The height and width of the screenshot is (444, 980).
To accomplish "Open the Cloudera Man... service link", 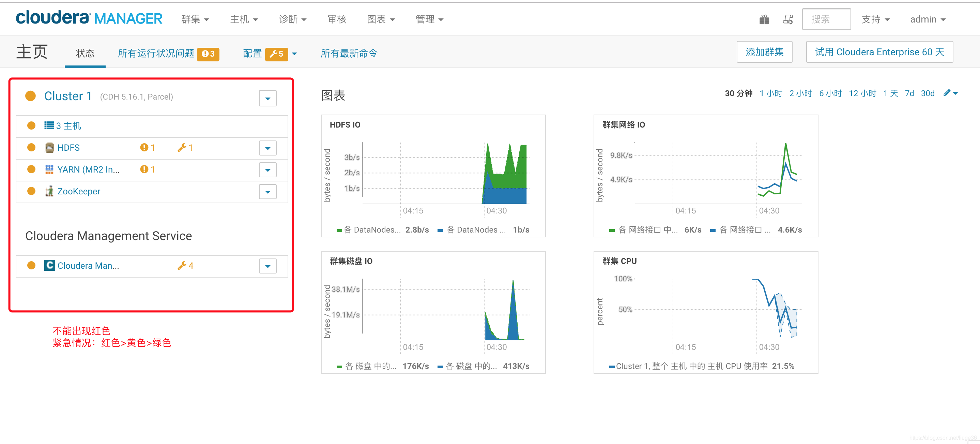I will click(x=88, y=265).
